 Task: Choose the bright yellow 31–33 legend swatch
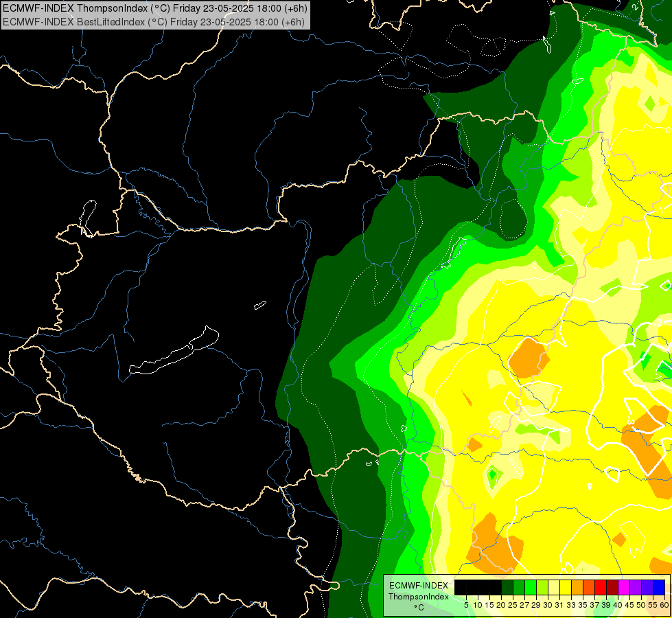(566, 587)
